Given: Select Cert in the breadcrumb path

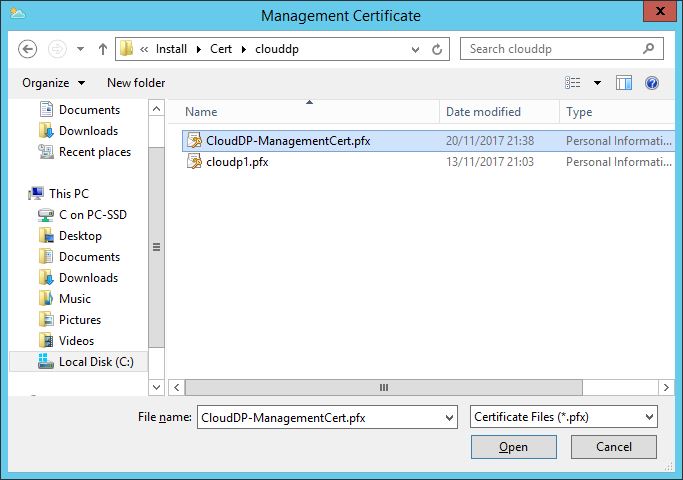Looking at the screenshot, I should pyautogui.click(x=221, y=49).
